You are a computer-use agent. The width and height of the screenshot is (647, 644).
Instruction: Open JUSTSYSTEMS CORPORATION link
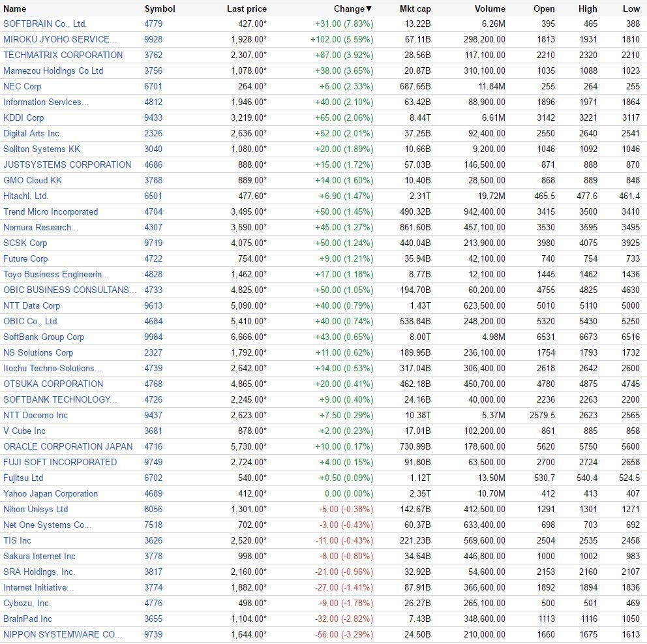pos(67,164)
